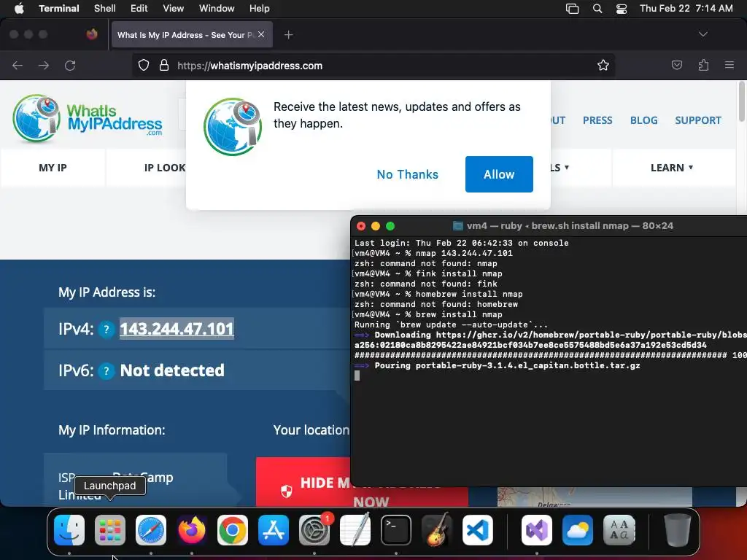Open the MY IP navigation item
Image resolution: width=747 pixels, height=560 pixels.
click(x=53, y=168)
